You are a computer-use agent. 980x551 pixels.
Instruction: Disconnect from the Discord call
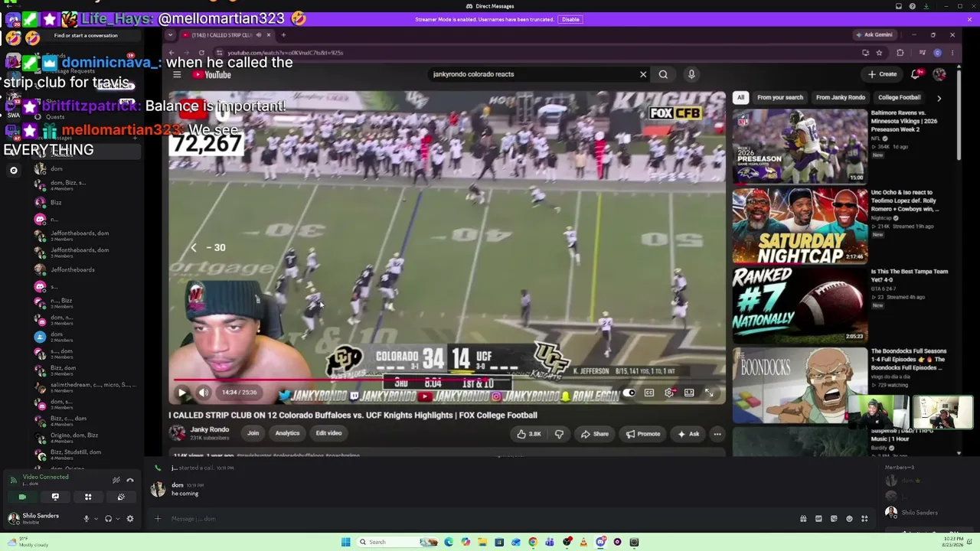click(130, 480)
